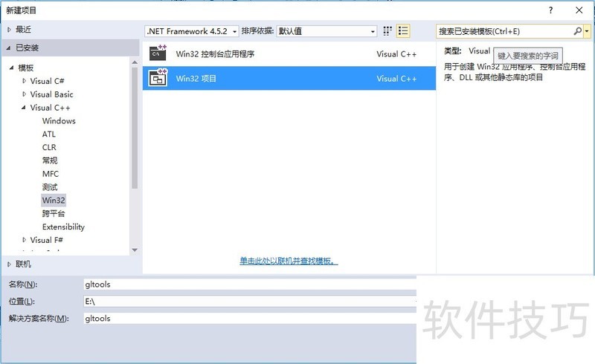
Task: Click Win32 控制台应用程序 template name
Action: pyautogui.click(x=215, y=53)
